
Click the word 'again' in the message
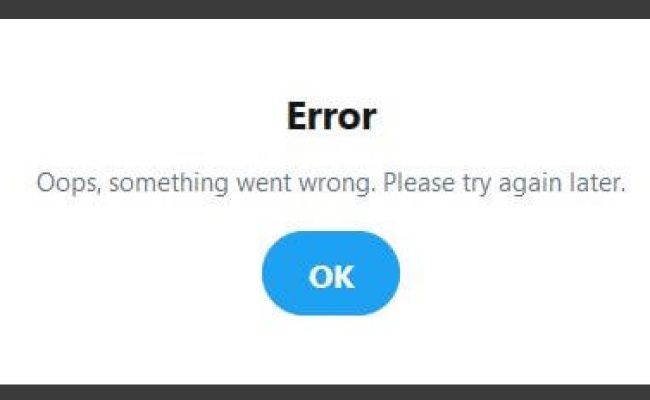click(530, 184)
